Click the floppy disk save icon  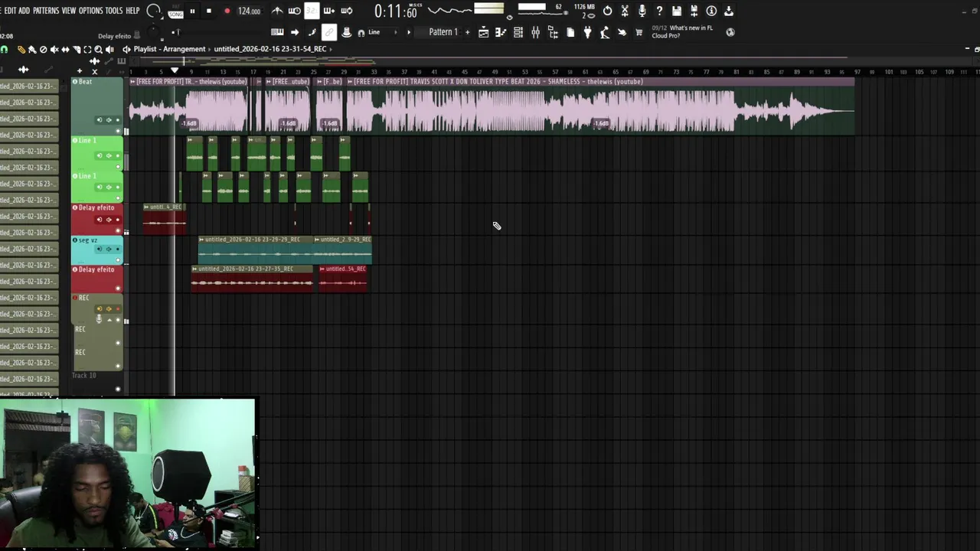pos(677,11)
